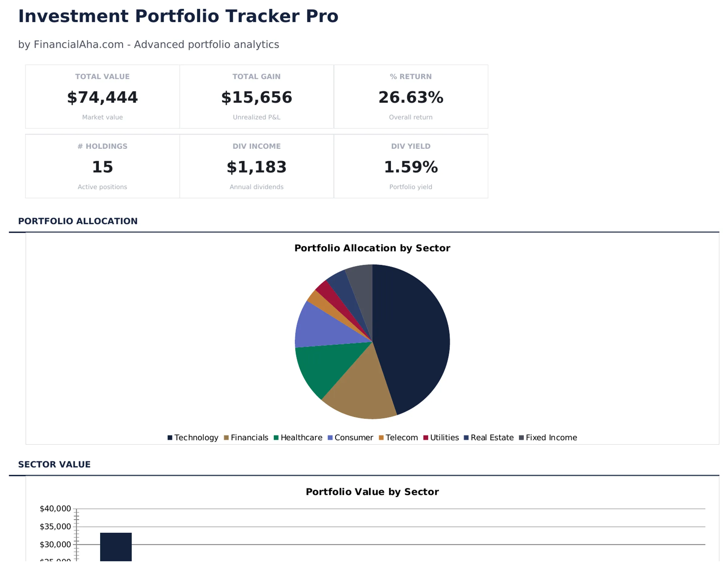Click the Consumer legend color square
Screen dimensions: 728x570
(330, 438)
